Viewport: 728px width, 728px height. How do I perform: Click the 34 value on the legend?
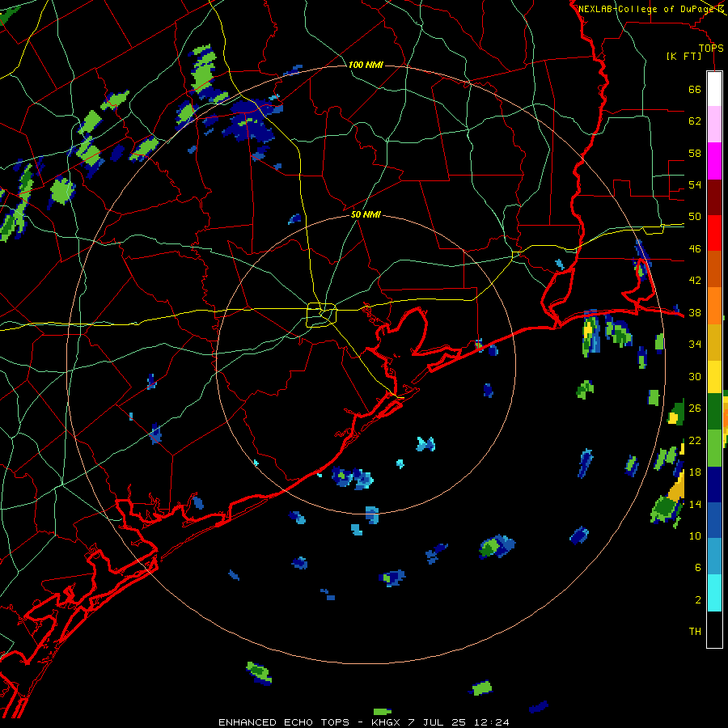click(x=695, y=345)
